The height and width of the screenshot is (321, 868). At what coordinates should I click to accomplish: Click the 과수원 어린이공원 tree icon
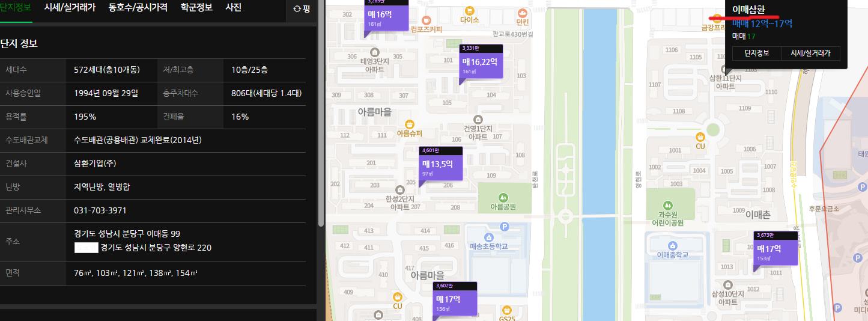[668, 205]
